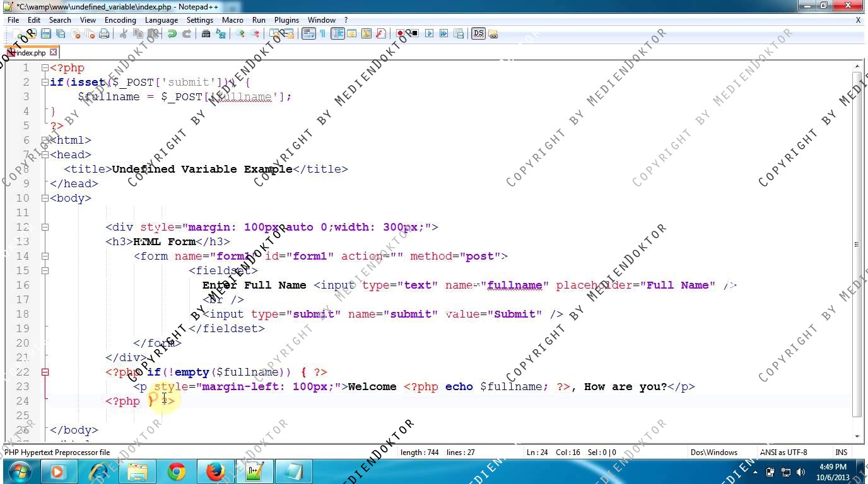Close the index.php tab with its X button

[54, 52]
